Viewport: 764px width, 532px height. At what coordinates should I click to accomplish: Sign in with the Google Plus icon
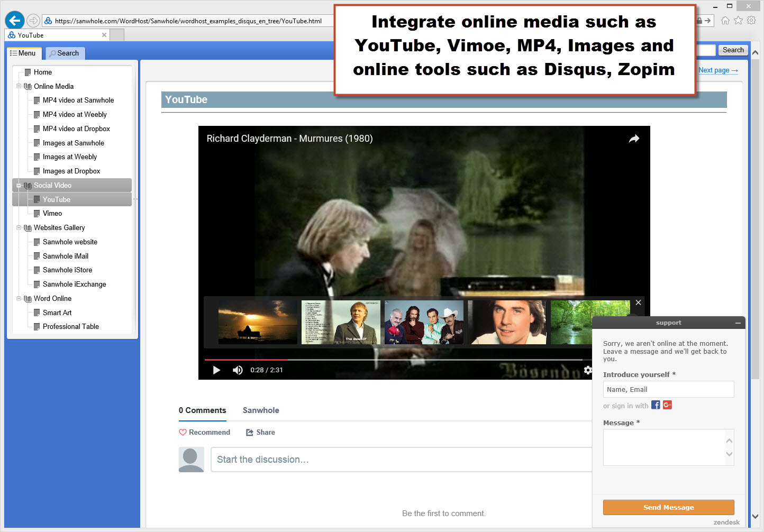pyautogui.click(x=667, y=405)
